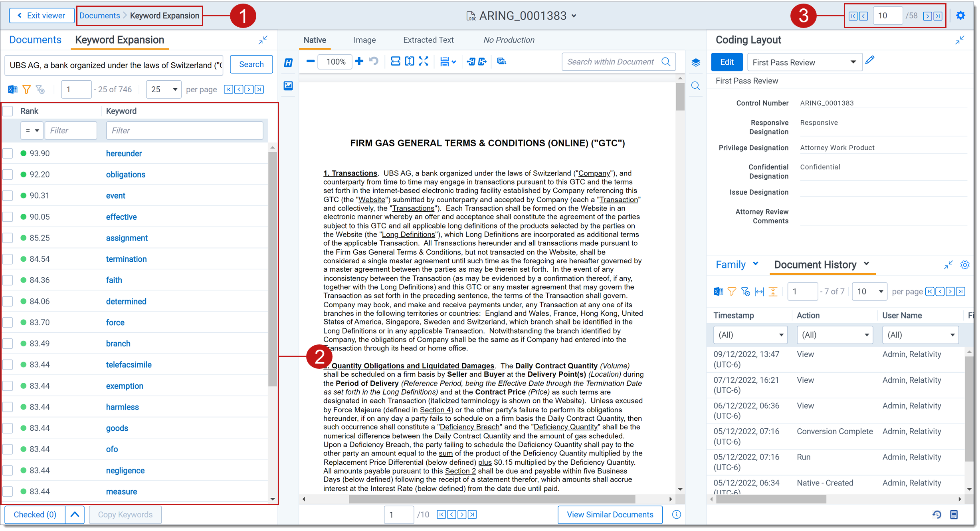This screenshot has height=531, width=980.
Task: Clear Document History filters with funnel-x icon
Action: [746, 292]
